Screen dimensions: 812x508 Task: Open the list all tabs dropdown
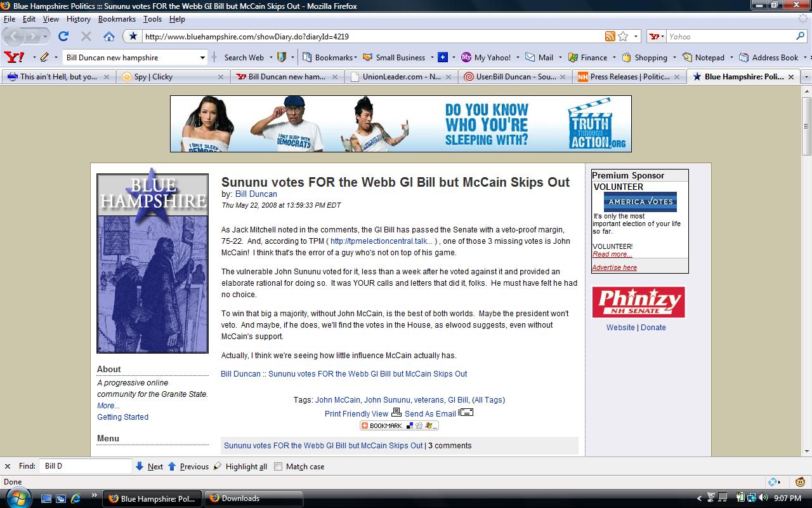tap(806, 77)
